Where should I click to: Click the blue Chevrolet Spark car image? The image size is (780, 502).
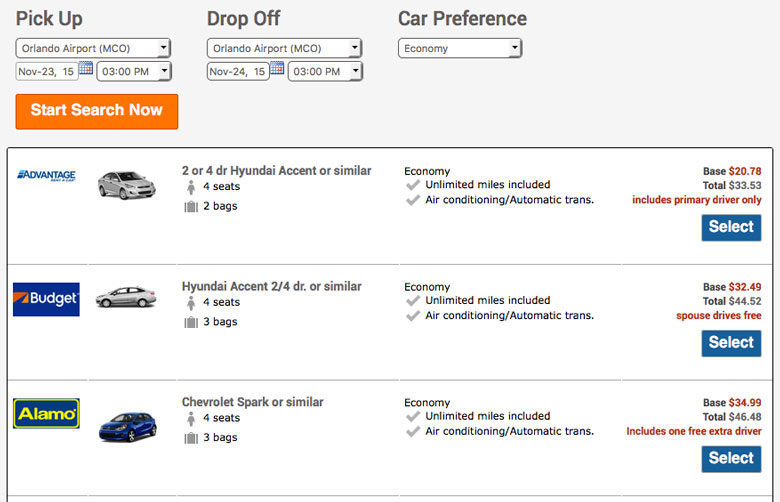pyautogui.click(x=128, y=427)
